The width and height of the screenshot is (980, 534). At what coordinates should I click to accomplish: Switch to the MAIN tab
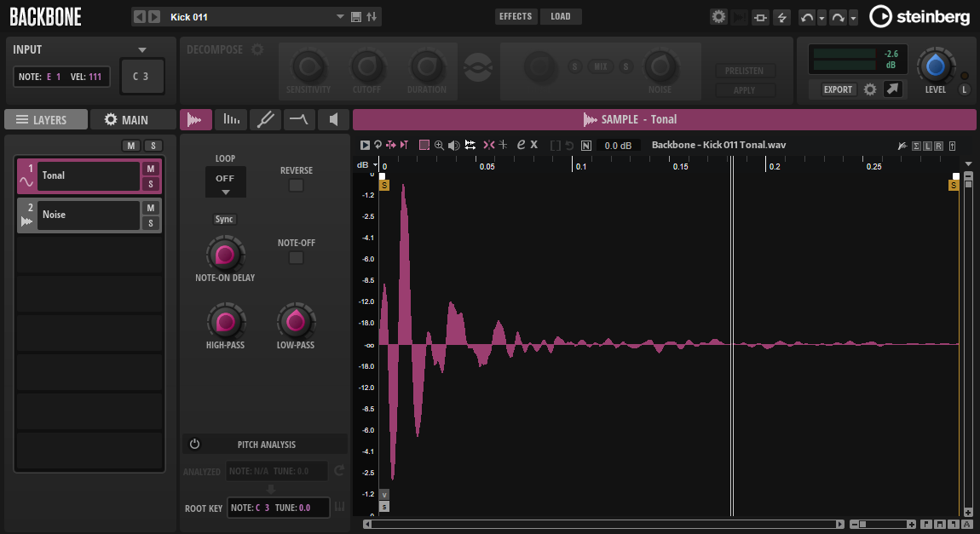click(x=132, y=119)
